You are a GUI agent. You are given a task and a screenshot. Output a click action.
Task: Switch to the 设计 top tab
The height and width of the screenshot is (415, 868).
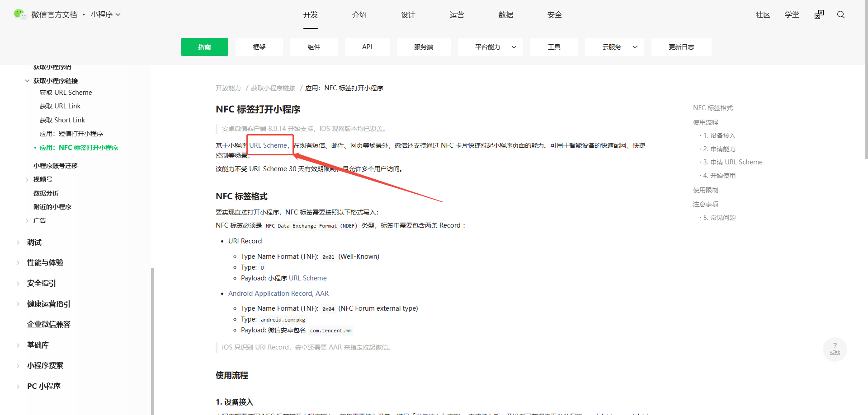tap(408, 14)
